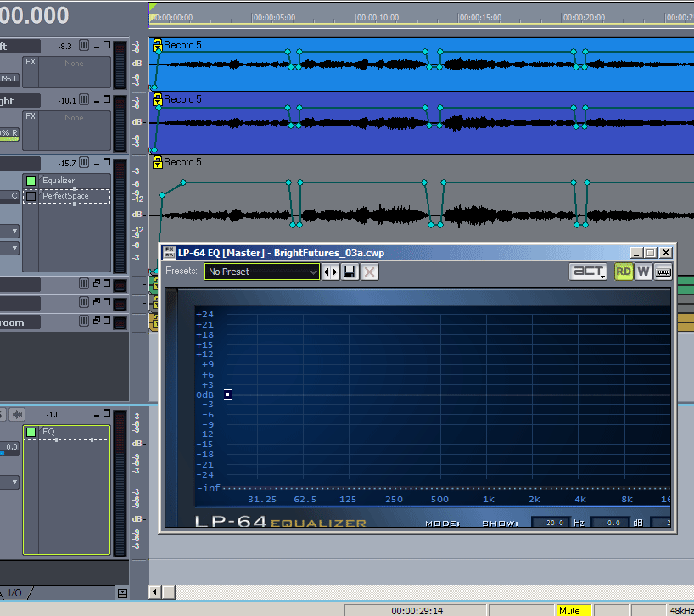
Task: Click the waveform preview icon on the master bus
Action: (19, 414)
